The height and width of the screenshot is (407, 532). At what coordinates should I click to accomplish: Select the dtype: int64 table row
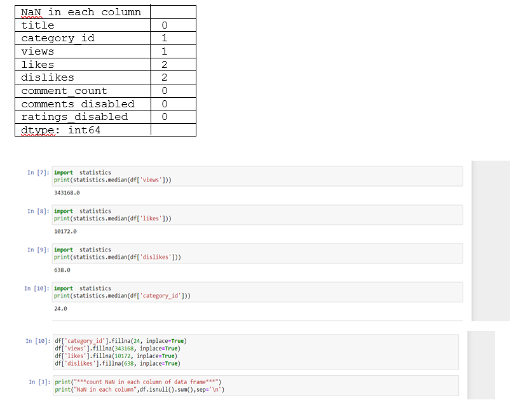83,130
